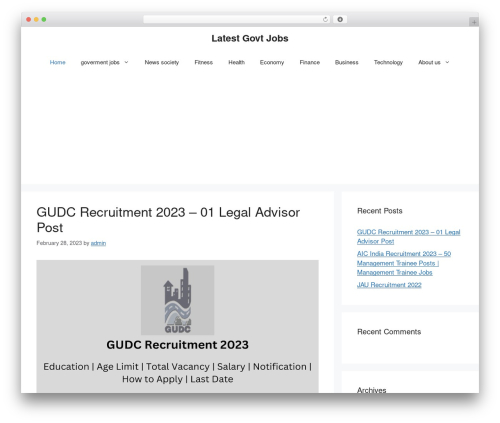Select Health in the navigation

tap(236, 62)
